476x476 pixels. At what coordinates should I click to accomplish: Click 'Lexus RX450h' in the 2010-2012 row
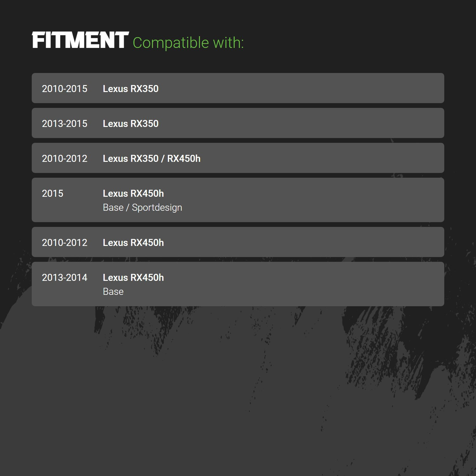point(133,243)
